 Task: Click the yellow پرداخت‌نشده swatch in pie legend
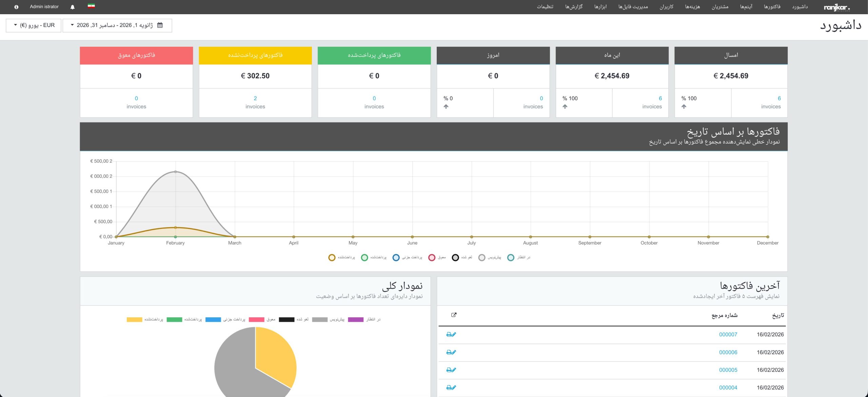point(134,320)
